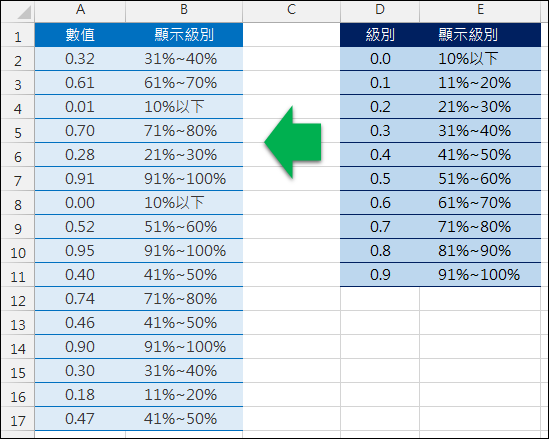Select the cell with value 0.95
This screenshot has height=439, width=549.
tap(80, 251)
